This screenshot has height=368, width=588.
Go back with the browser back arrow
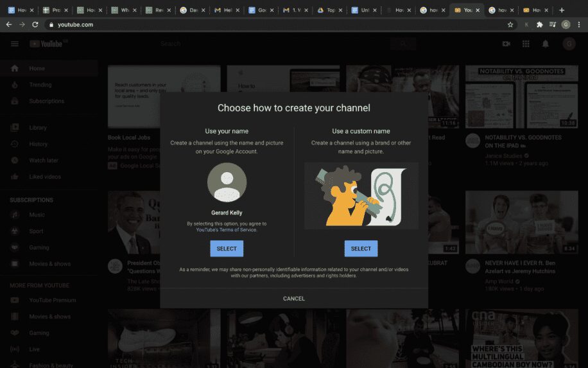point(9,24)
